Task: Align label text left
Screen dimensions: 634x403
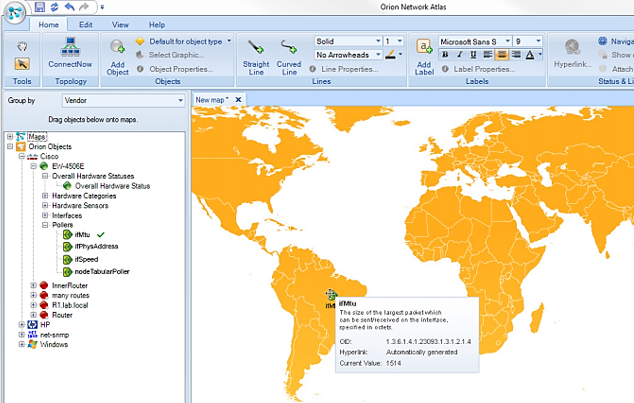Action: [488, 55]
